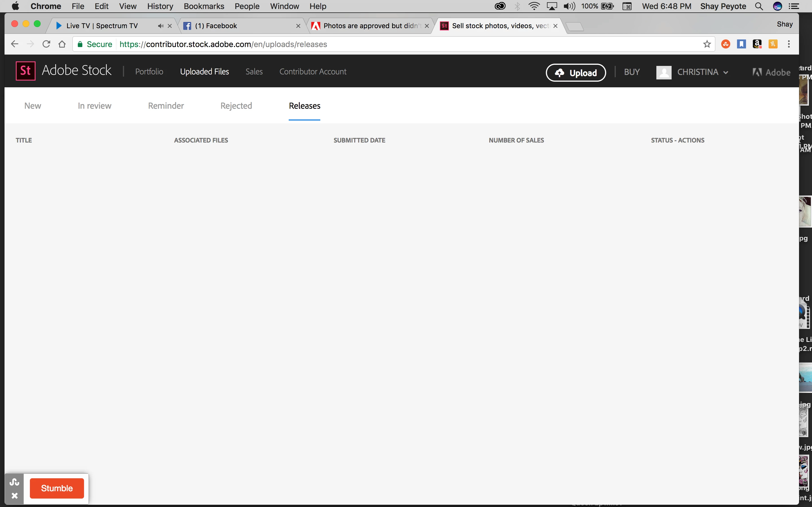The width and height of the screenshot is (812, 507).
Task: Reload the page with refresh icon
Action: tap(46, 44)
